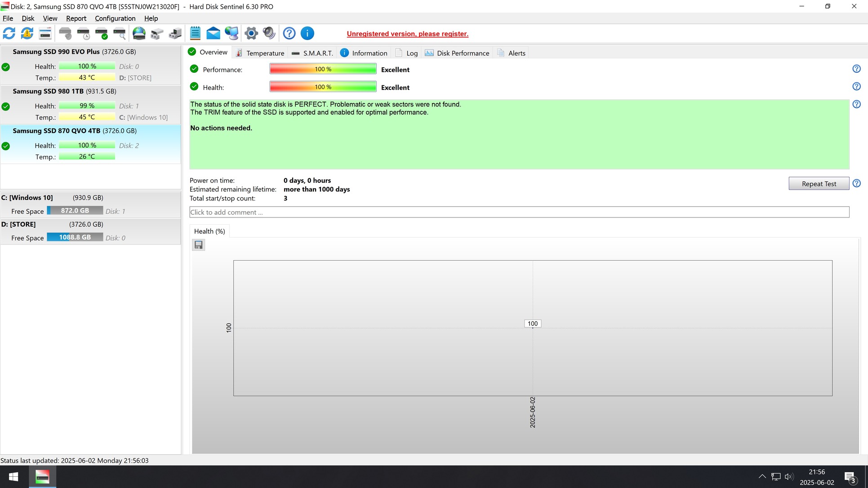Screen dimensions: 868x488
Task: Click the Unregistered version register link
Action: [x=407, y=34]
